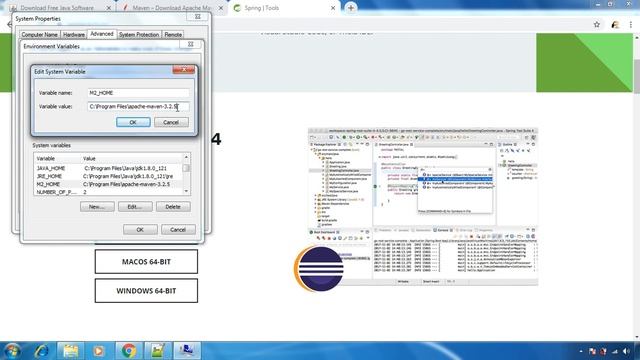Close the Environment Variables window
640x360 pixels.
click(190, 44)
